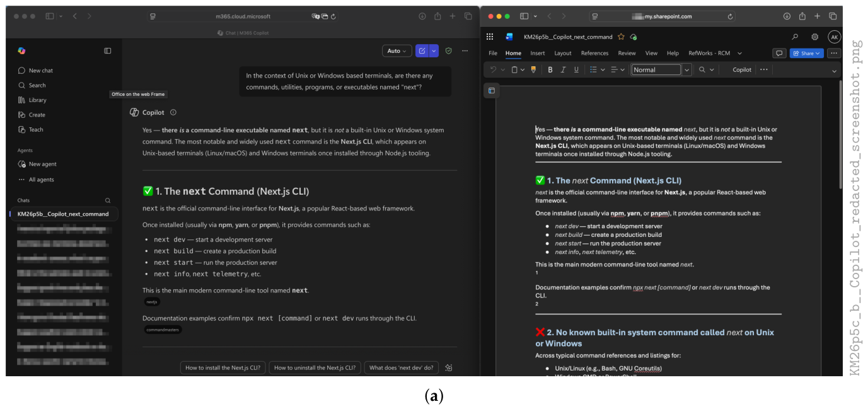Open Copilot window's more options ellipsis

[465, 51]
